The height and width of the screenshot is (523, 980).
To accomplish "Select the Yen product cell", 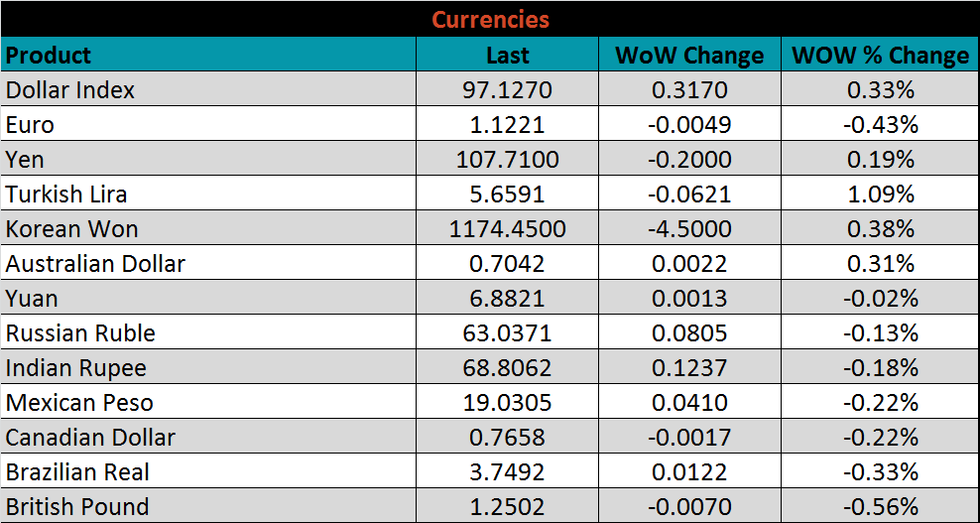I will coord(25,160).
